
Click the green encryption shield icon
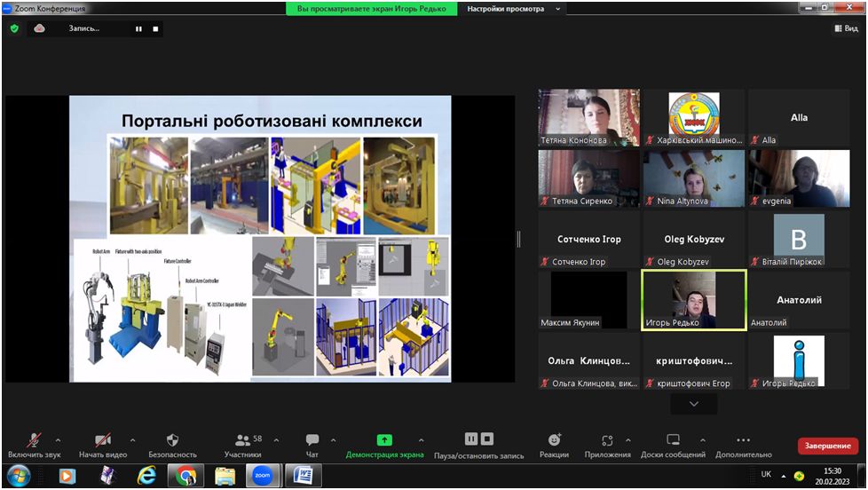[x=14, y=28]
